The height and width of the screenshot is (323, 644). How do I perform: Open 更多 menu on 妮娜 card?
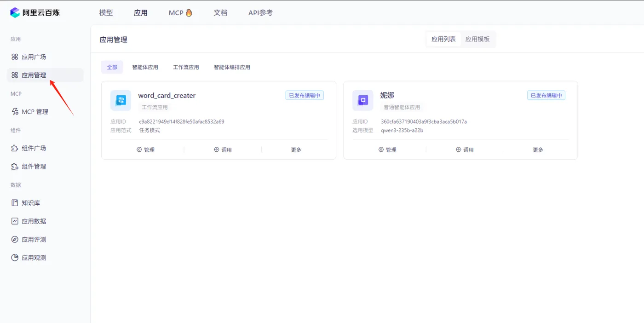click(538, 150)
